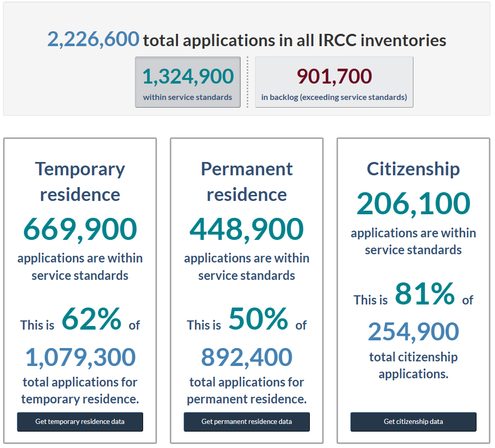Click the Temporary residence heading
The height and width of the screenshot is (448, 495).
tap(80, 182)
